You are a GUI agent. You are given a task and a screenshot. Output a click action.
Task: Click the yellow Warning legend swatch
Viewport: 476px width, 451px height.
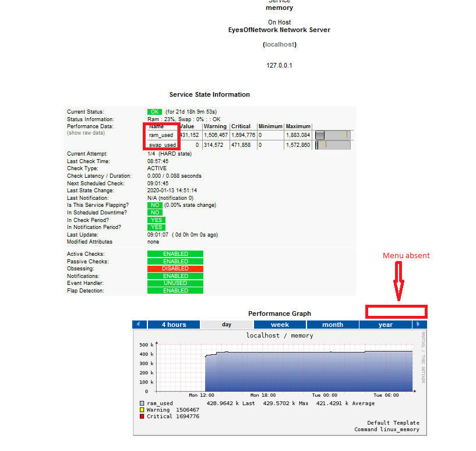click(142, 410)
